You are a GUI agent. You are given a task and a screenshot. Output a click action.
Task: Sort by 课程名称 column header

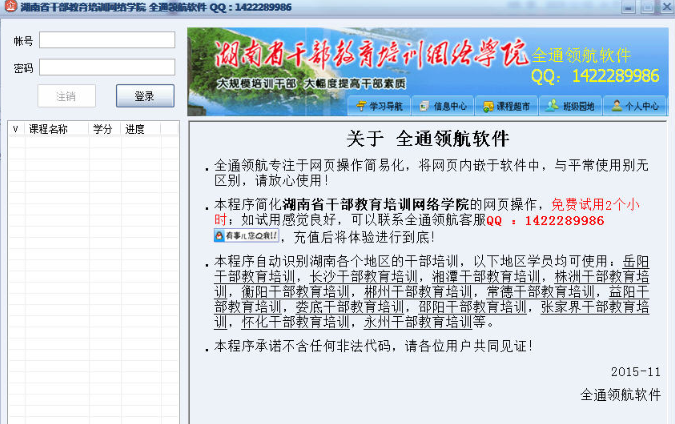click(x=48, y=129)
